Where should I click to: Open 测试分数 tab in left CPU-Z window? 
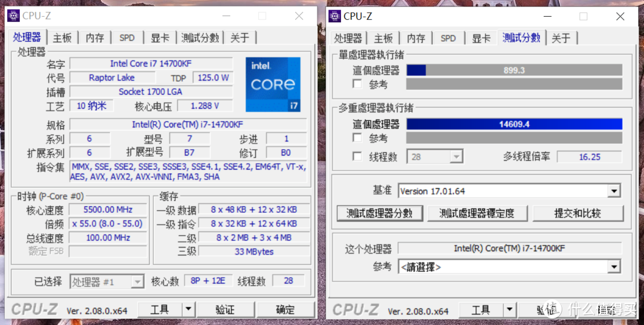pyautogui.click(x=200, y=38)
